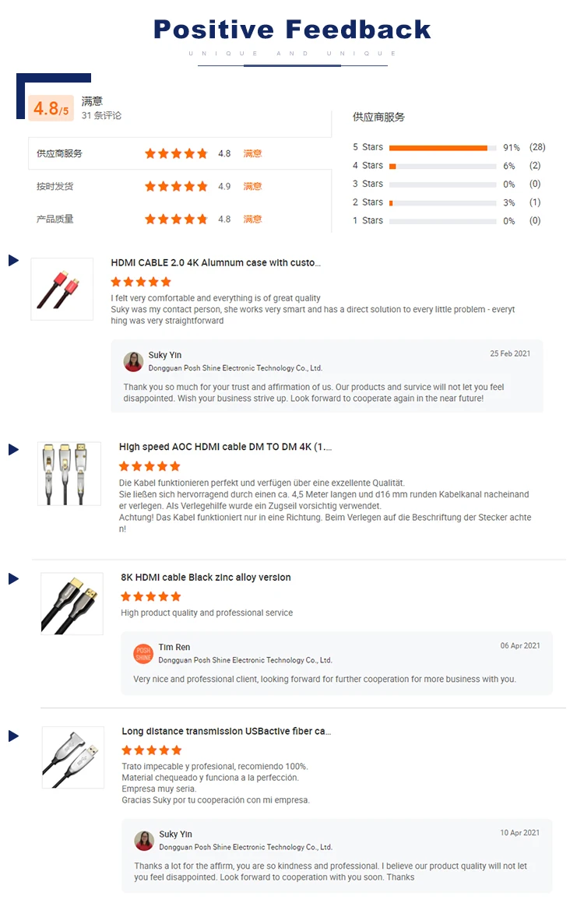Viewport: 584px width, 924px height.
Task: Open the 8K black zinc alloy cable thumbnail
Action: click(72, 604)
